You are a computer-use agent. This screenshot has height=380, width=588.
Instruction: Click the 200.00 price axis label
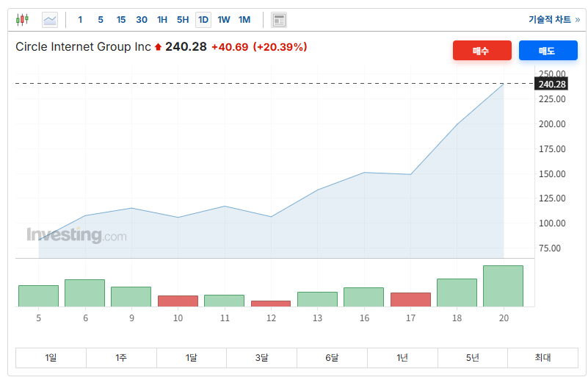tap(552, 124)
